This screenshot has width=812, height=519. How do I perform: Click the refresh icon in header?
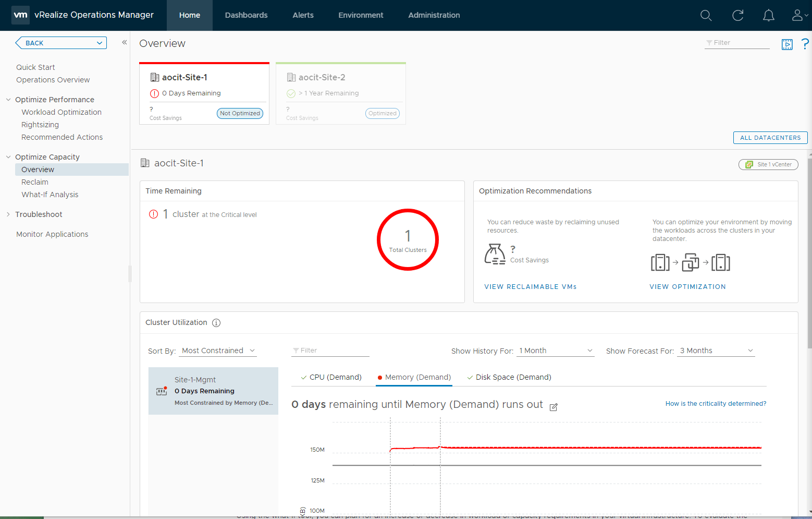[738, 16]
